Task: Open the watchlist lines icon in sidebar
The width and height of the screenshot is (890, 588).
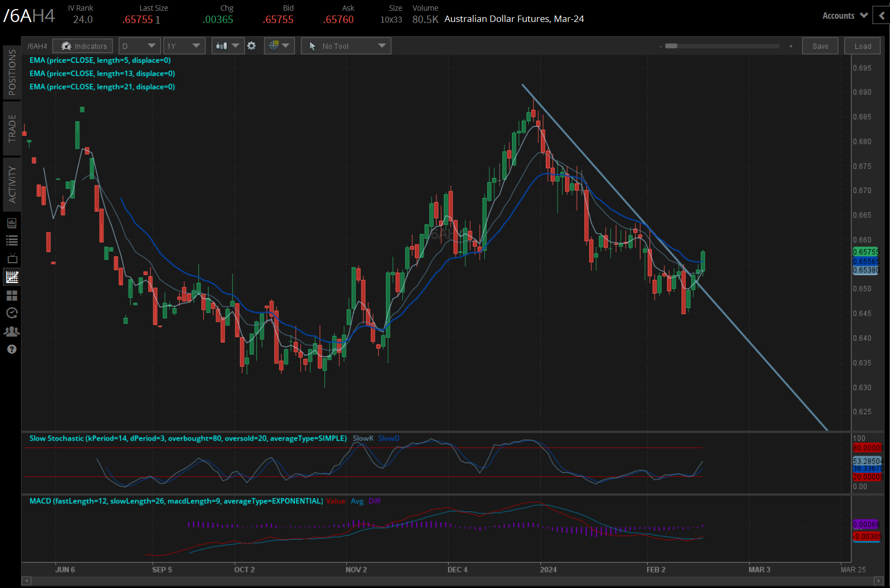Action: (x=12, y=241)
